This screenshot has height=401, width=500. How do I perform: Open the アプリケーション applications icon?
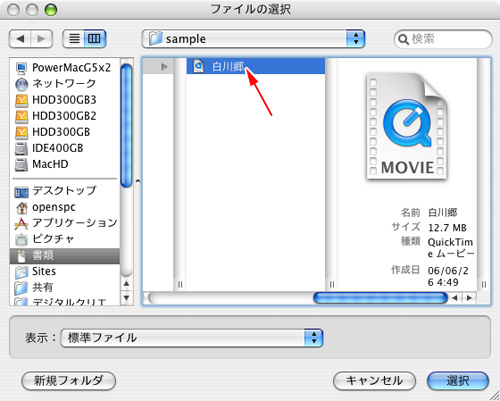[21, 223]
